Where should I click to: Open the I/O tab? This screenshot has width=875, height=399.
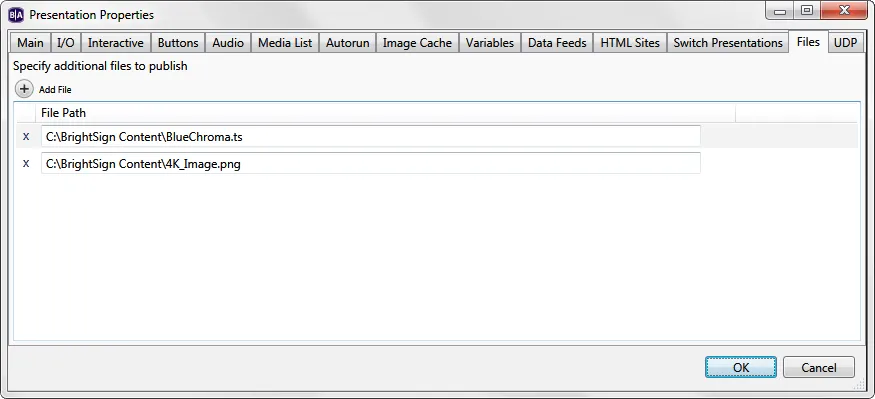tap(66, 43)
